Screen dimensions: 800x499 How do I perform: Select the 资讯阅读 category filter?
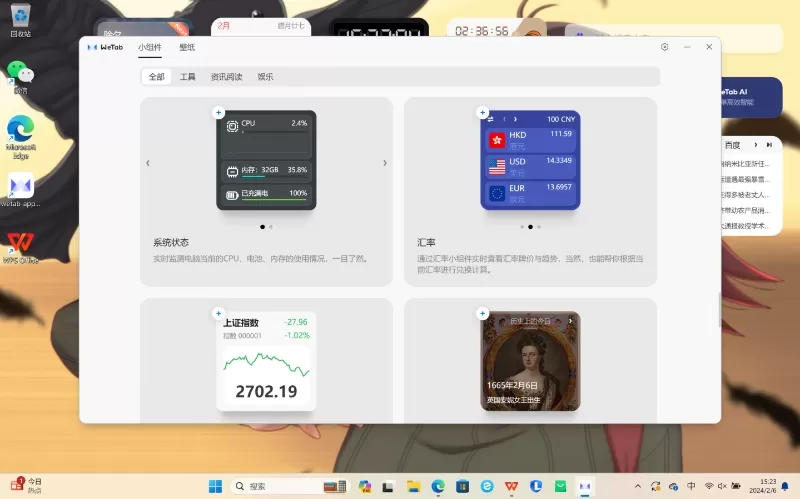(226, 77)
